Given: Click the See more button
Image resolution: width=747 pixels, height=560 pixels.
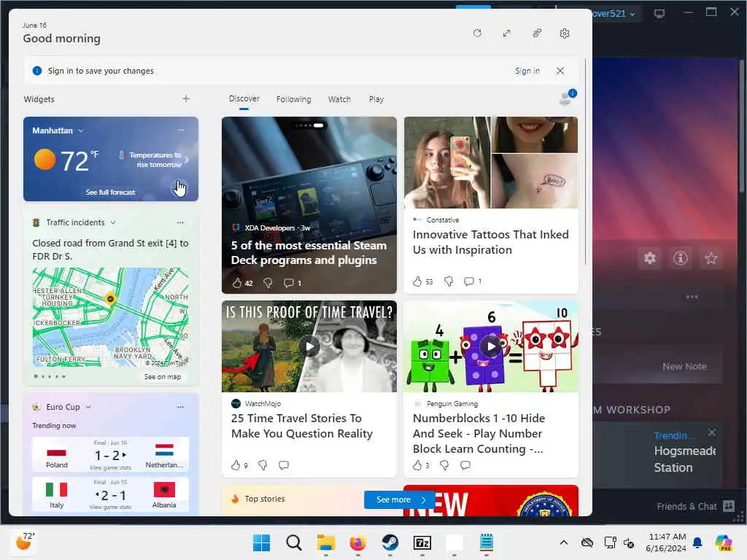Looking at the screenshot, I should click(x=400, y=499).
